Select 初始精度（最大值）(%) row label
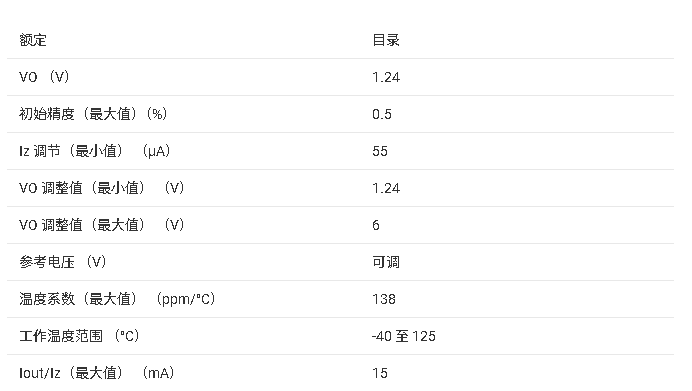 click(93, 114)
